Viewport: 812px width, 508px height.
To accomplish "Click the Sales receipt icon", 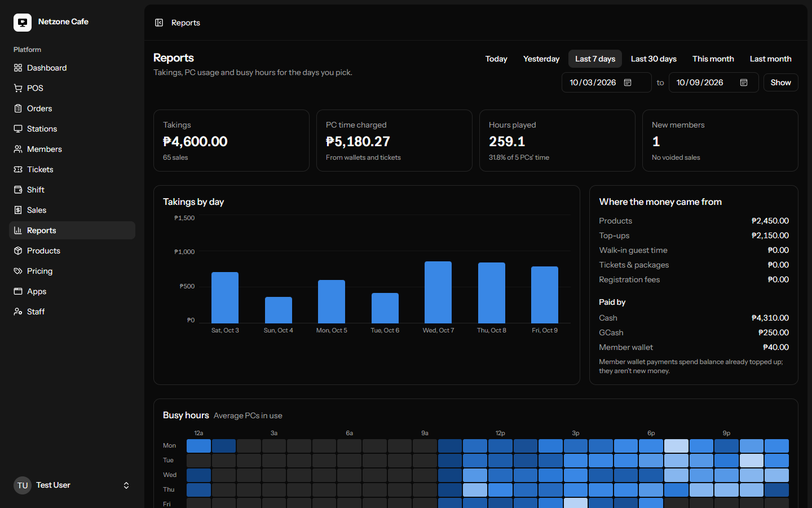I will (x=18, y=210).
